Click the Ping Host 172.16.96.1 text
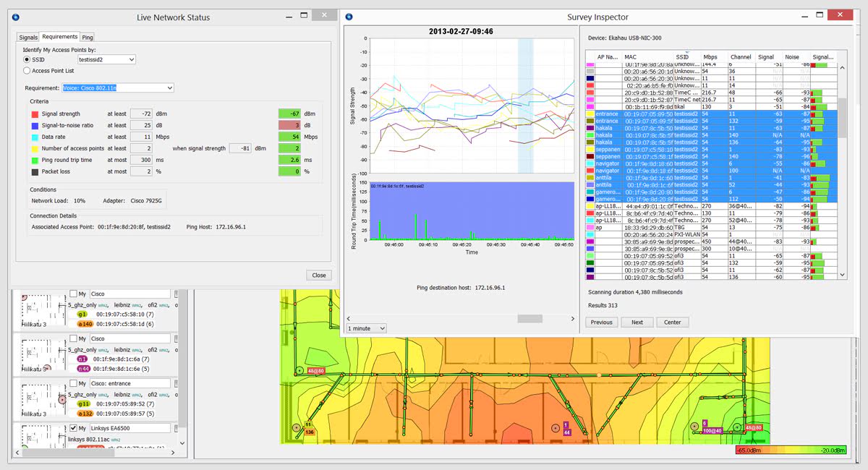This screenshot has width=868, height=470. 216,227
